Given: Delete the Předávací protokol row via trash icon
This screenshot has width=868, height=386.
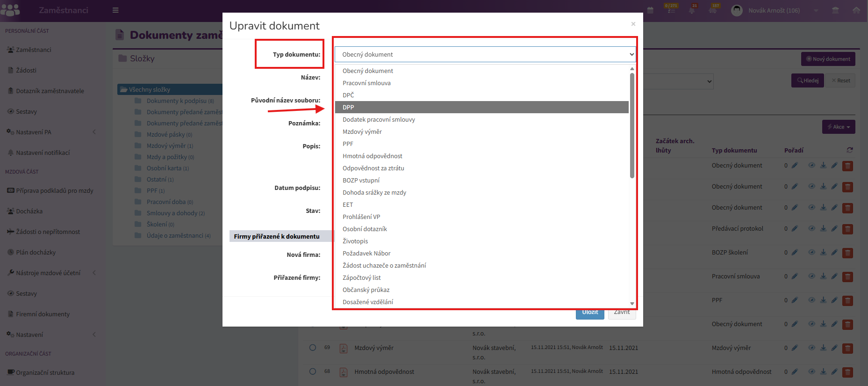Looking at the screenshot, I should coord(847,229).
